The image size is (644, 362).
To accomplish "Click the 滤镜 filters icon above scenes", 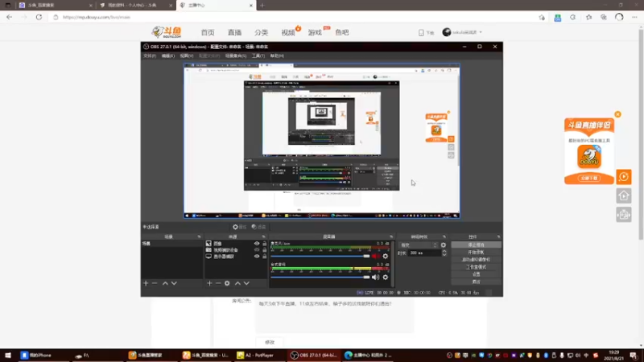I will click(258, 227).
